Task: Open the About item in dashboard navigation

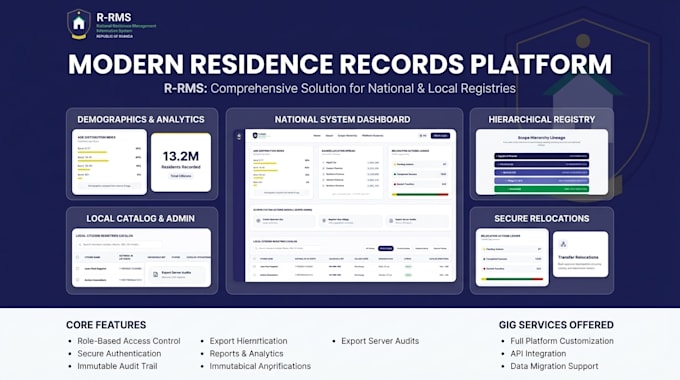Action: [x=330, y=136]
